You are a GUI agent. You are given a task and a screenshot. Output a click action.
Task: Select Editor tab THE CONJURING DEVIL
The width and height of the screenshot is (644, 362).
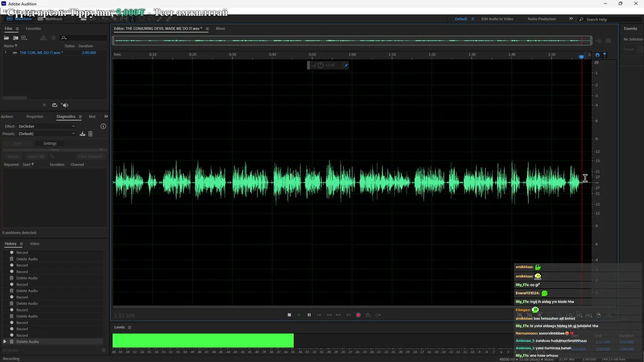[x=158, y=29]
